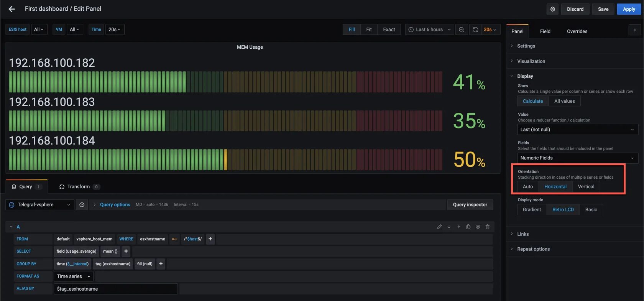Choose Gradient display mode

[x=532, y=210]
